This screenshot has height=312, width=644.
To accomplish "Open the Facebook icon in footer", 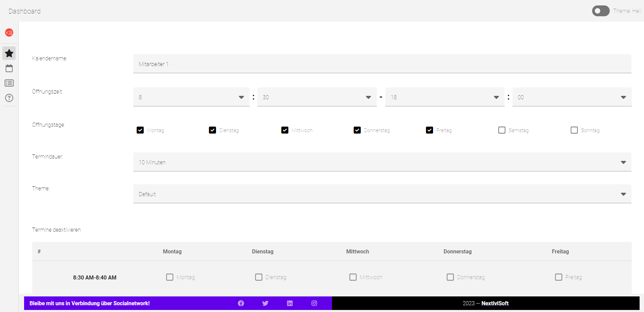I will click(x=241, y=303).
